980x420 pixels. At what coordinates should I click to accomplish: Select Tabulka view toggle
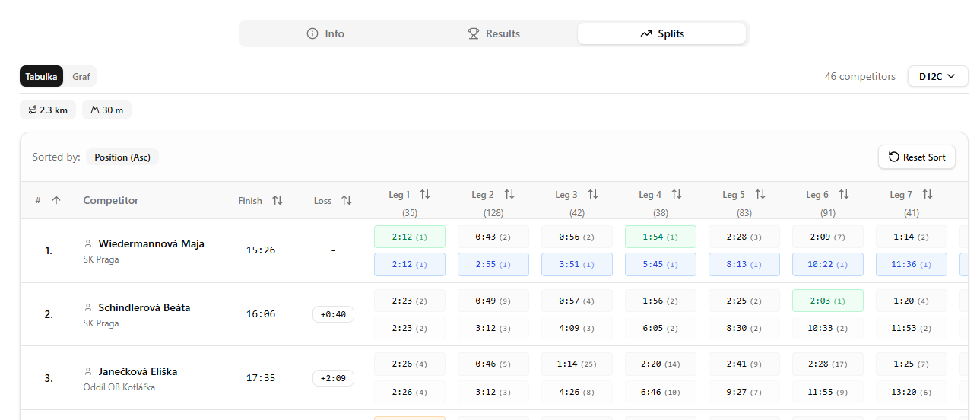pyautogui.click(x=42, y=76)
